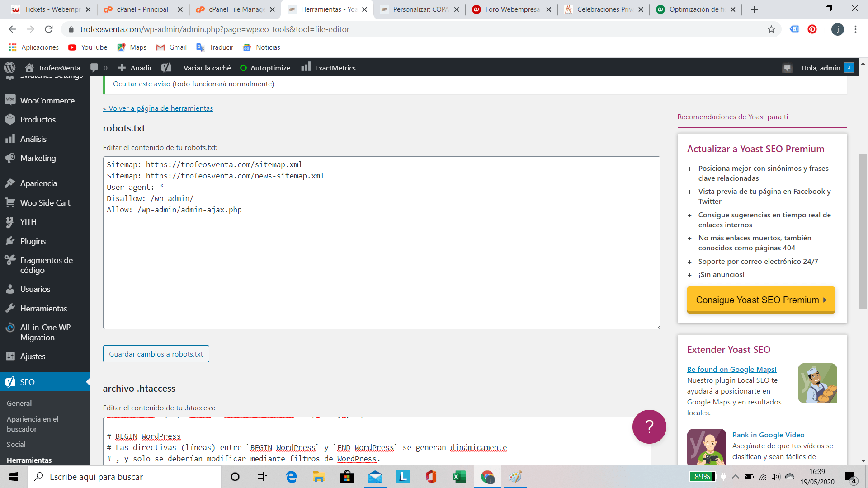Open Herramientas in the main sidebar
Screen dimensions: 868x488
(45, 309)
